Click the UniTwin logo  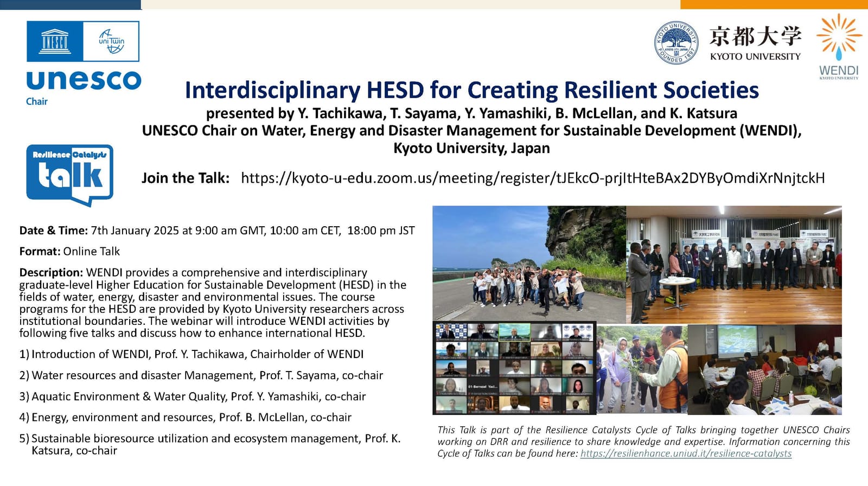point(111,41)
